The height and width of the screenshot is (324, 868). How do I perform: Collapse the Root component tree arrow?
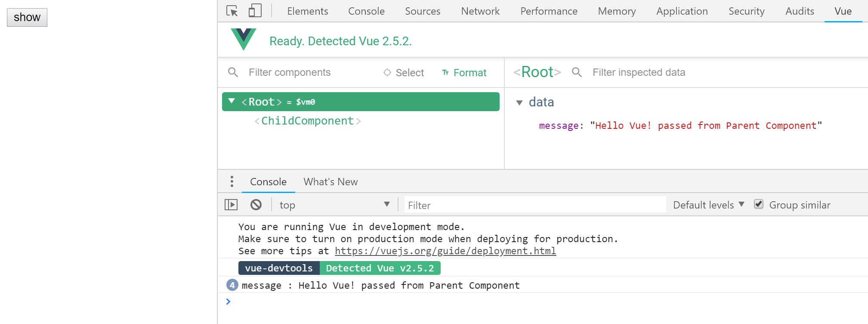coord(232,101)
